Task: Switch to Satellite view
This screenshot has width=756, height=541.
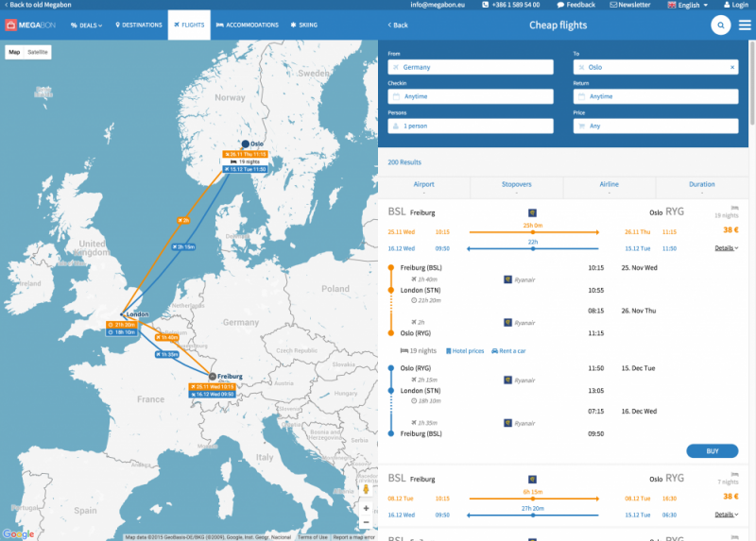Action: coord(38,52)
